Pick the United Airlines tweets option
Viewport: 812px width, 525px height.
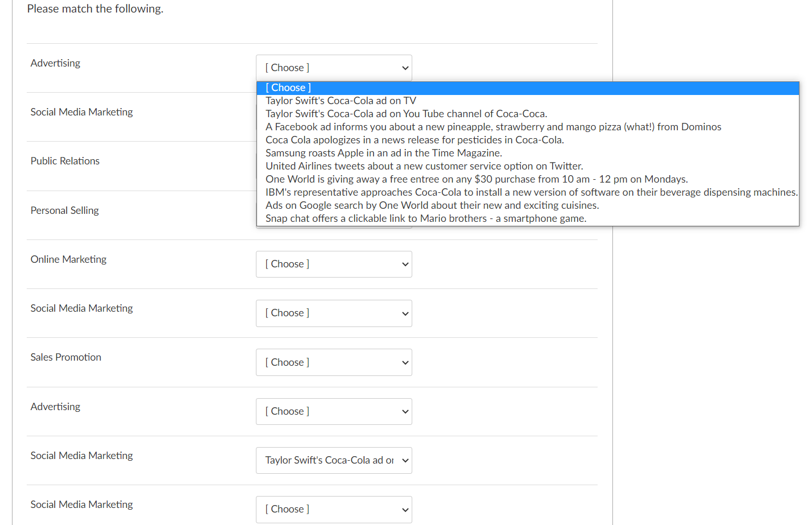click(528, 166)
